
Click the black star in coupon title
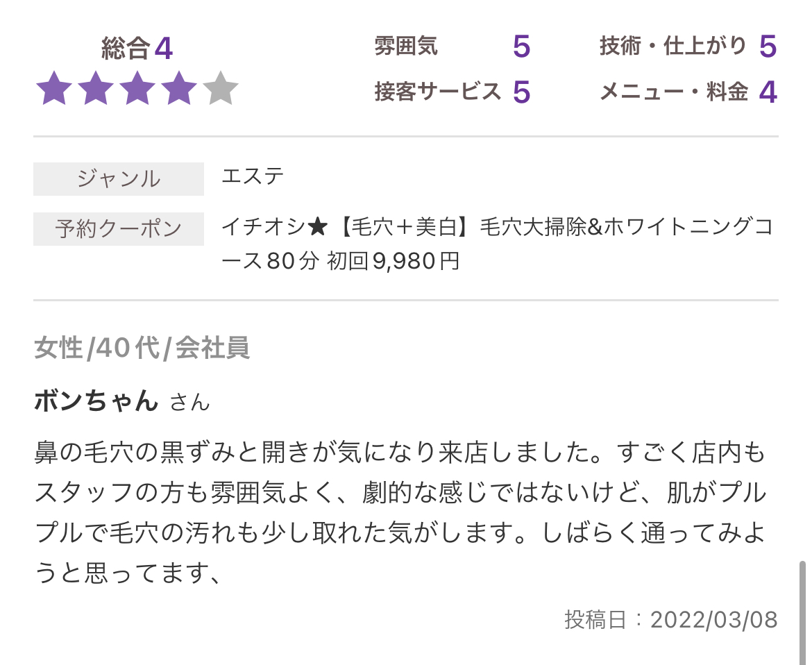[x=317, y=227]
